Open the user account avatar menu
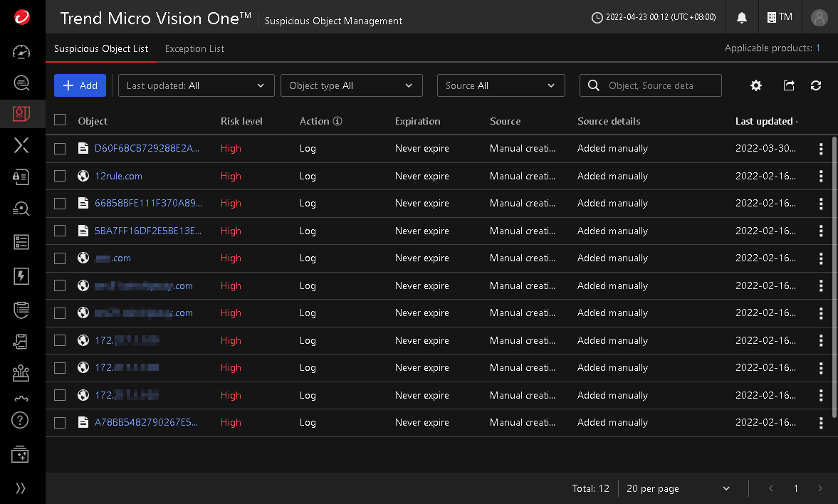 point(819,17)
